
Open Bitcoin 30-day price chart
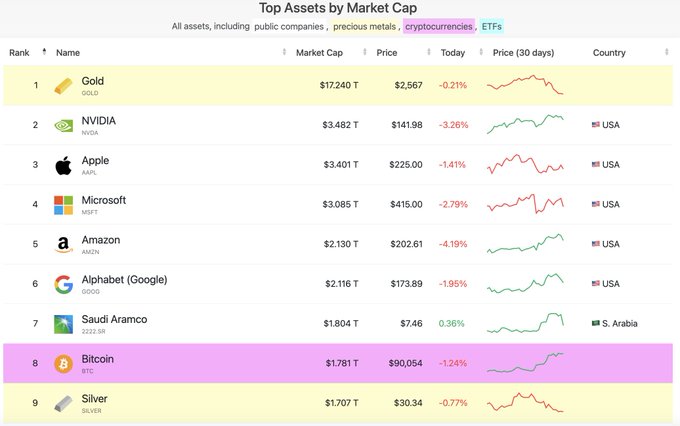tap(525, 362)
